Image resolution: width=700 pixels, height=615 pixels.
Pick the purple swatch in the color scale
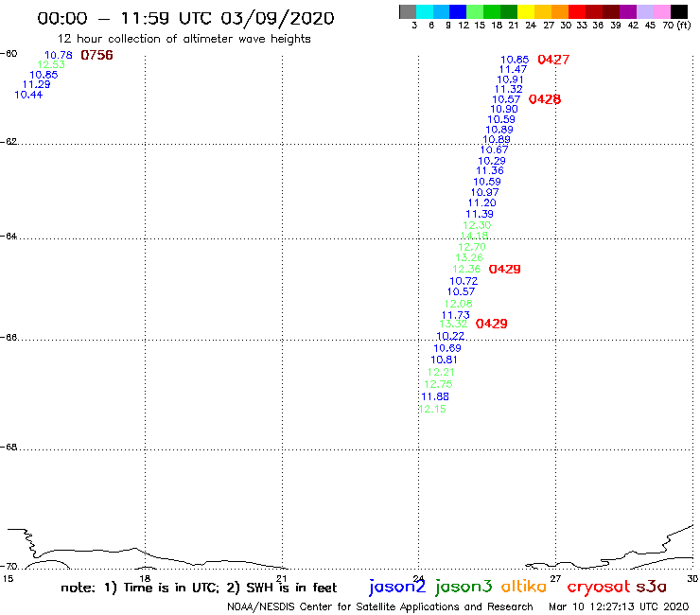(x=628, y=11)
